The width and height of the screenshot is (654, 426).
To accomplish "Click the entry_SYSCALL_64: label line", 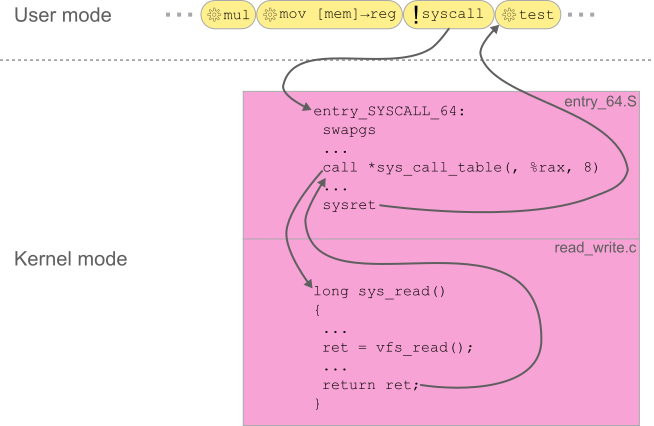I will pos(389,111).
